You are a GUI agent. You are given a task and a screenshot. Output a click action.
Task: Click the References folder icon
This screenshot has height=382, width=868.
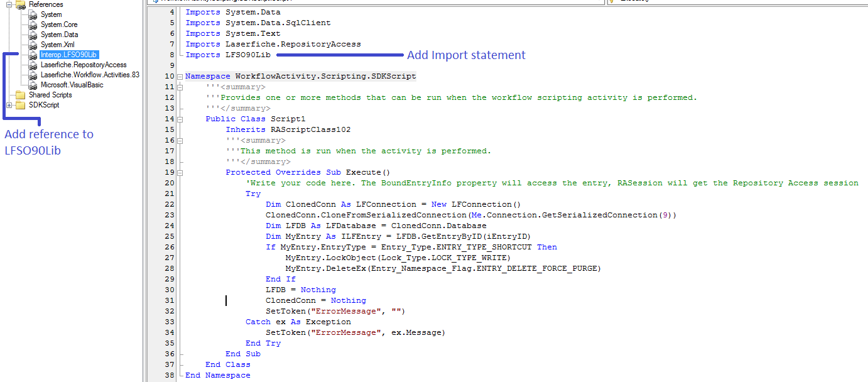21,4
